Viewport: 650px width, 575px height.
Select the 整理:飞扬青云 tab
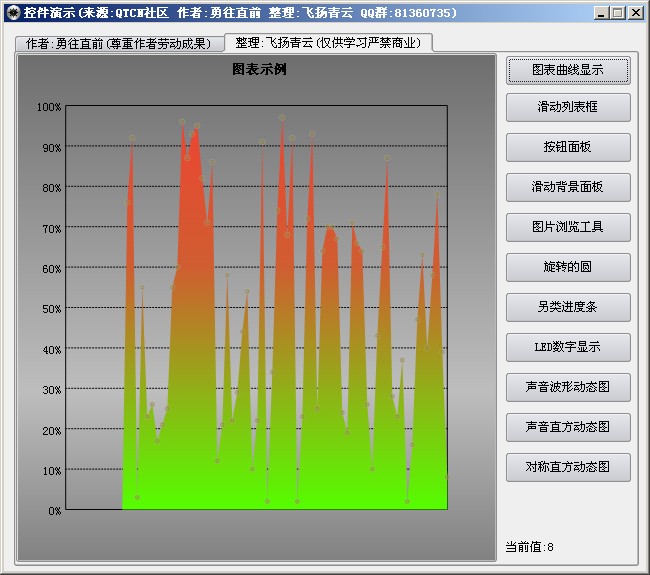328,42
